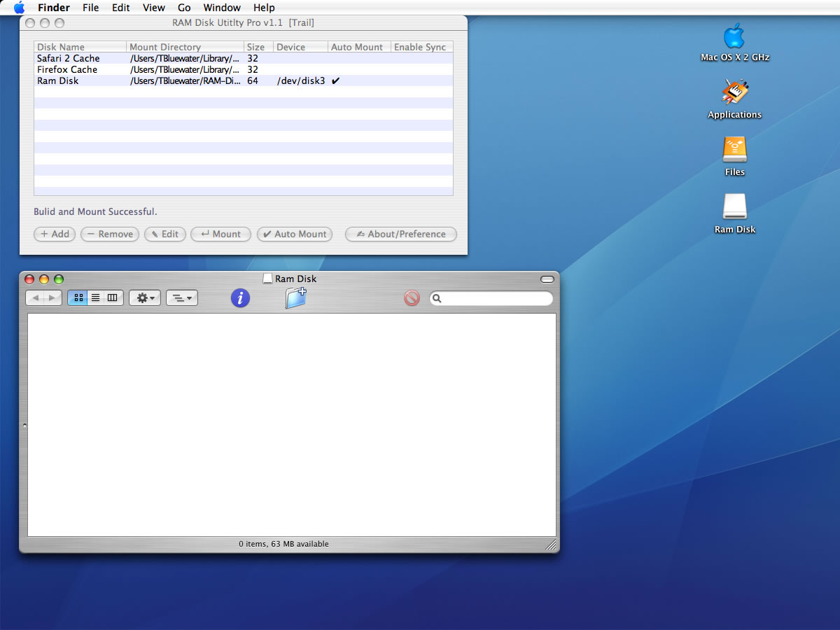Switch Finder to list view

click(x=95, y=298)
